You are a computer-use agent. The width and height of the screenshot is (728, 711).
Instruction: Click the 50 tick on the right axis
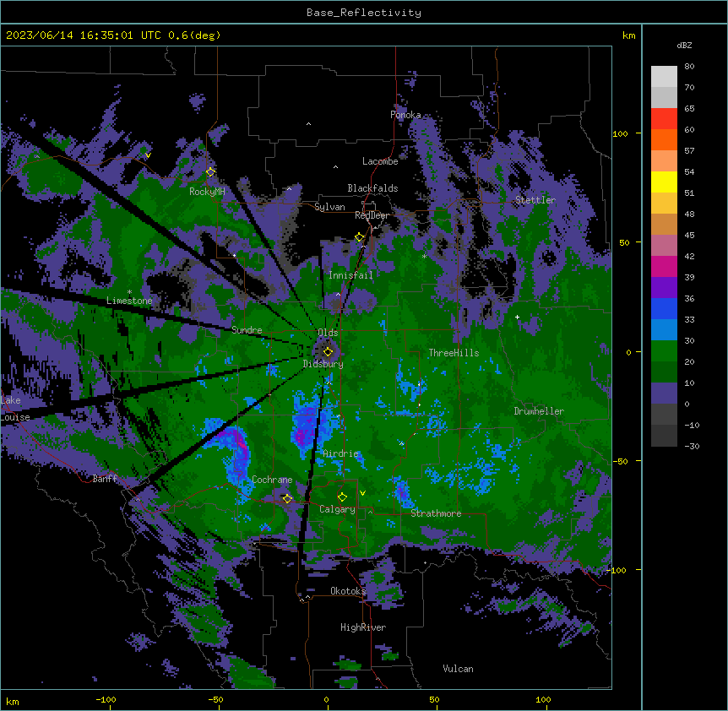(x=624, y=242)
